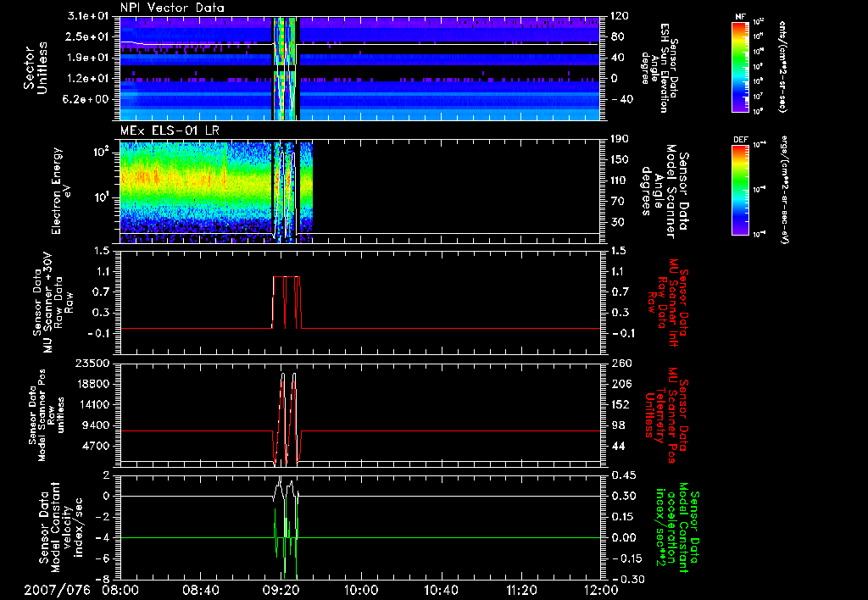Click the '260' telemetry tick value
This screenshot has height=600, width=868.
click(x=623, y=363)
